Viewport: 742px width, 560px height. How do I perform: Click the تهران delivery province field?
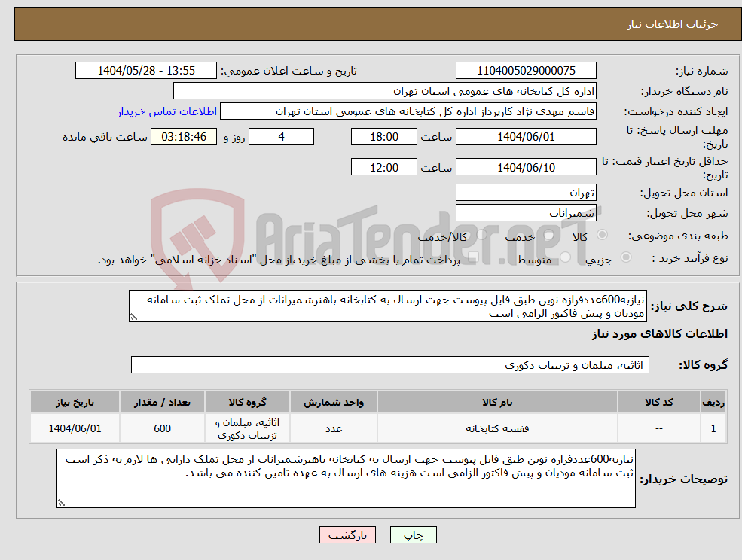click(x=526, y=192)
